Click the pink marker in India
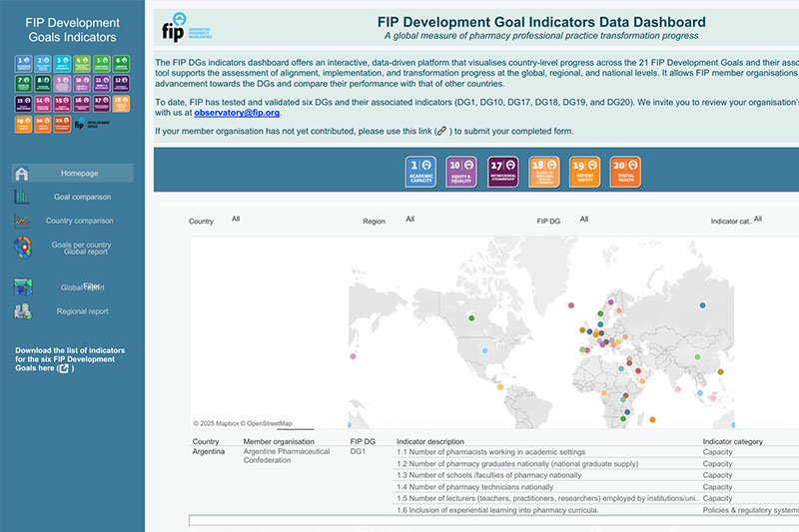 coord(678,389)
